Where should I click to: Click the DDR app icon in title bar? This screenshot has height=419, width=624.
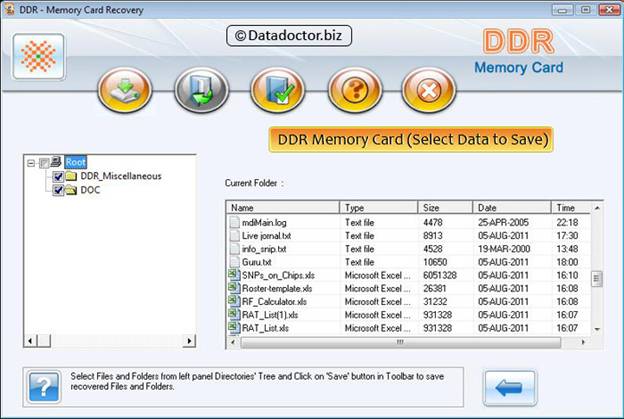pos(9,10)
